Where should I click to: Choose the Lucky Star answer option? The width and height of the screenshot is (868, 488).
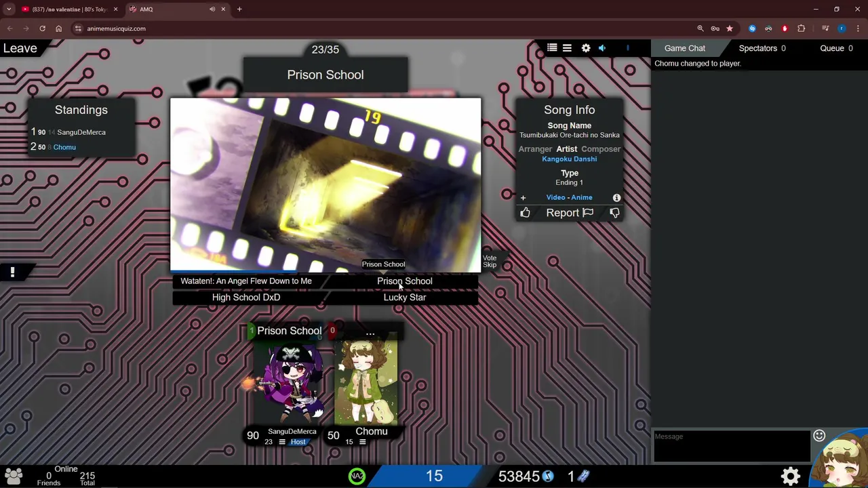point(405,298)
